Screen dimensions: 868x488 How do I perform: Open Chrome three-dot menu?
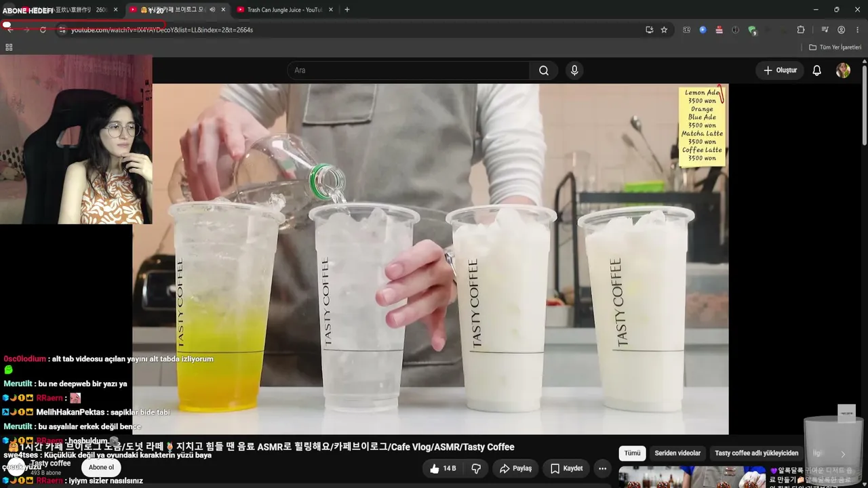tap(858, 30)
